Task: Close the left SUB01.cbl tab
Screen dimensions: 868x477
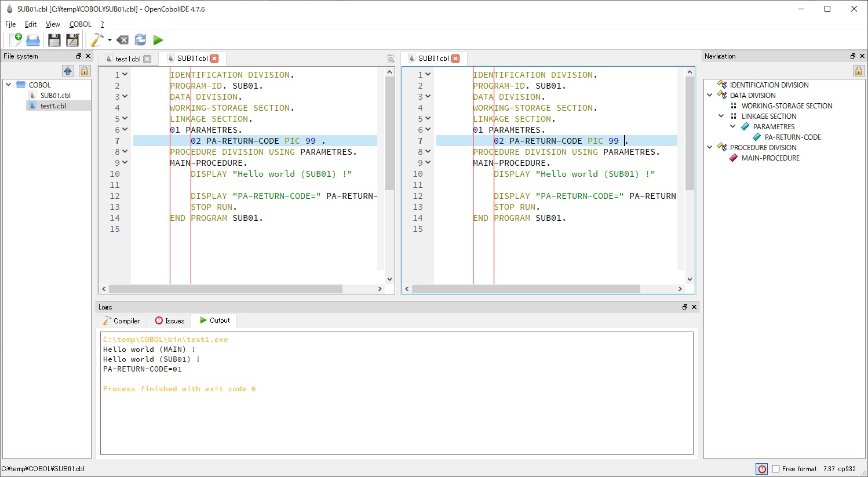Action: point(214,59)
